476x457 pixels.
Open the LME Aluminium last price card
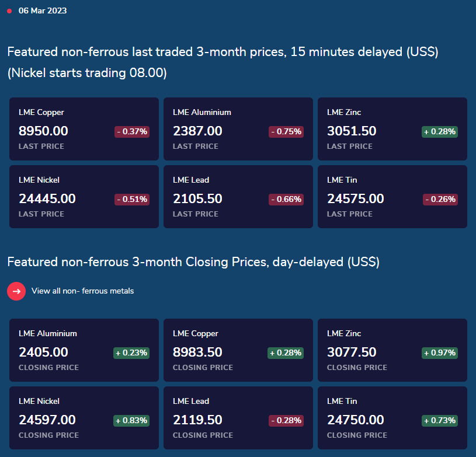pos(238,129)
